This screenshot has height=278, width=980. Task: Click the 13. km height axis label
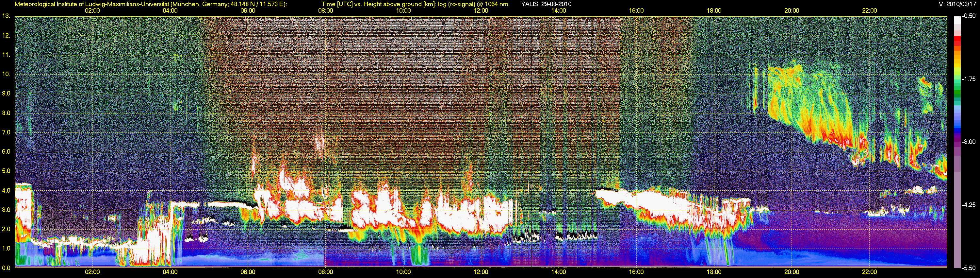[6, 16]
